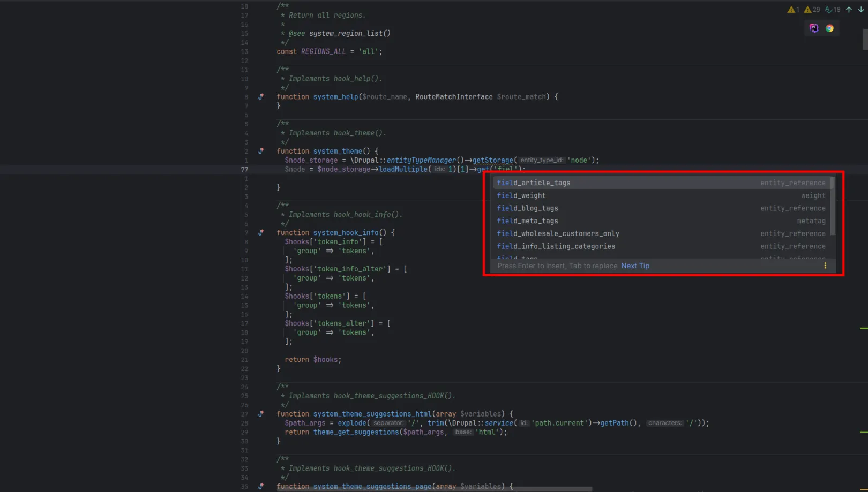Select field_weight from the suggestion list
868x492 pixels.
pyautogui.click(x=521, y=195)
